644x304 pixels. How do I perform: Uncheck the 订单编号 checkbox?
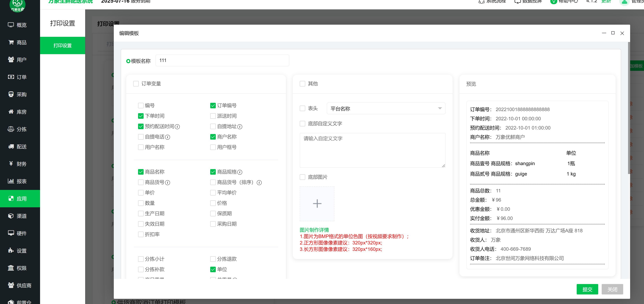(x=213, y=106)
